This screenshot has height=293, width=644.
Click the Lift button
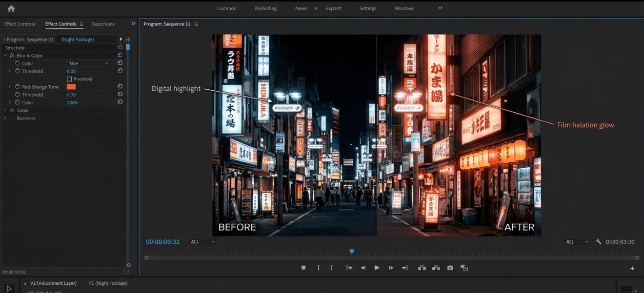point(422,268)
